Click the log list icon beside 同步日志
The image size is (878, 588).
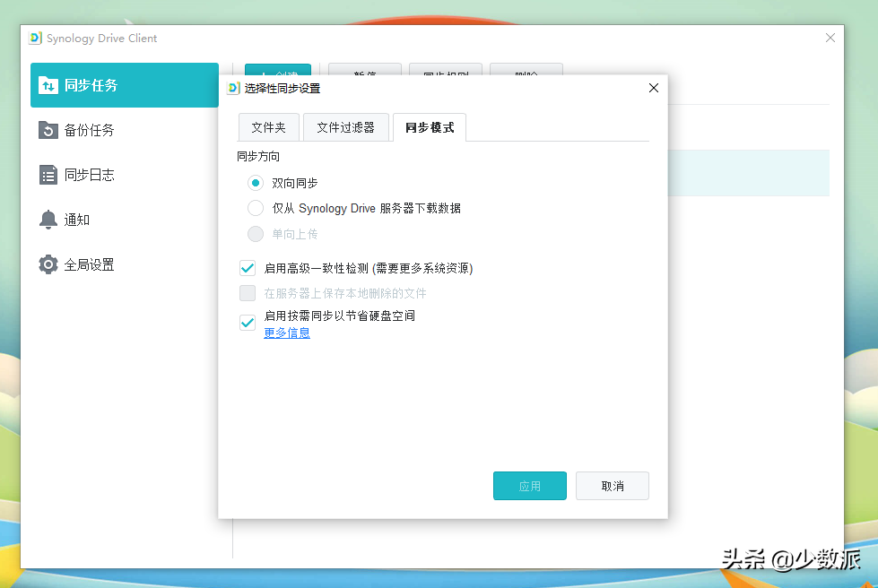[48, 175]
